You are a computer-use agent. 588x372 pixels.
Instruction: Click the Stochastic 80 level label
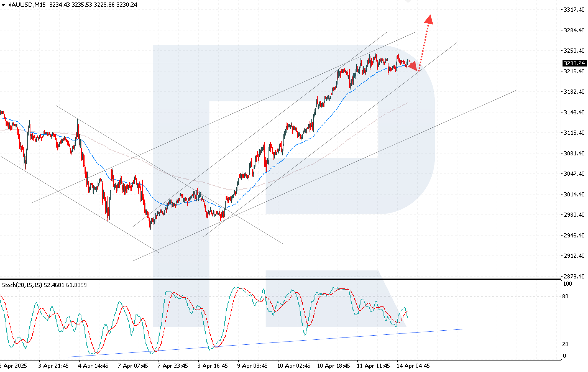[565, 296]
